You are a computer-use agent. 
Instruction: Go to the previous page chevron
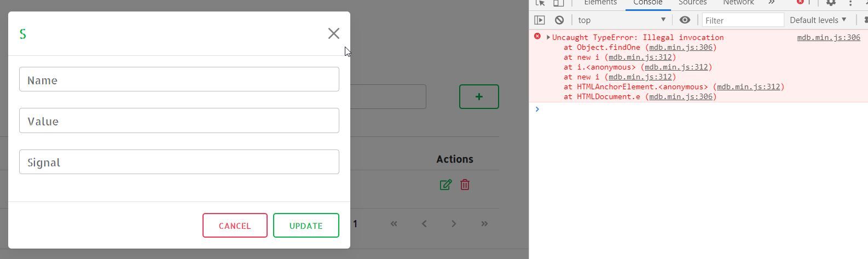click(424, 223)
